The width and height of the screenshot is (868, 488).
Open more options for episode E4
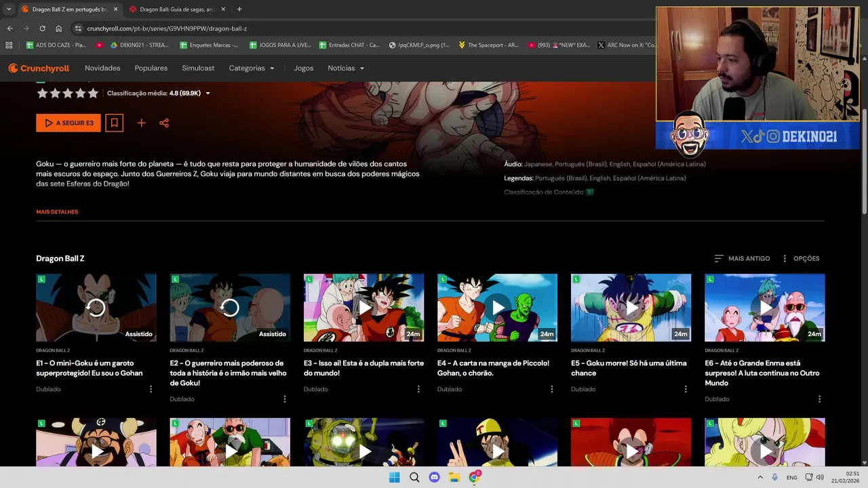pos(552,389)
